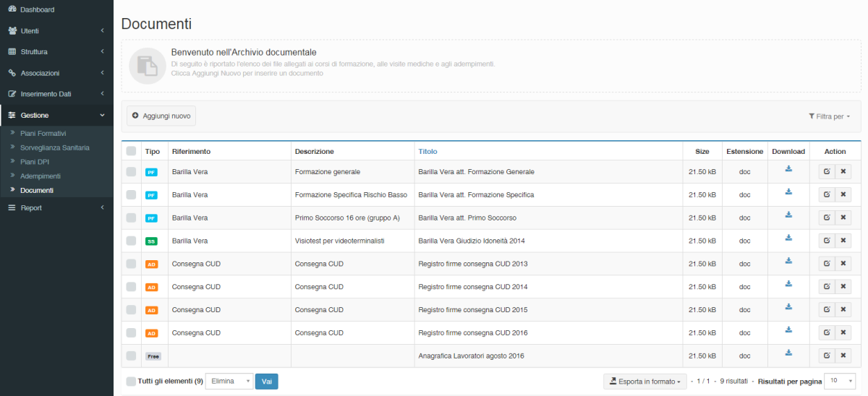Toggle the Tutti gli elementi checkbox
868x396 pixels.
click(130, 381)
